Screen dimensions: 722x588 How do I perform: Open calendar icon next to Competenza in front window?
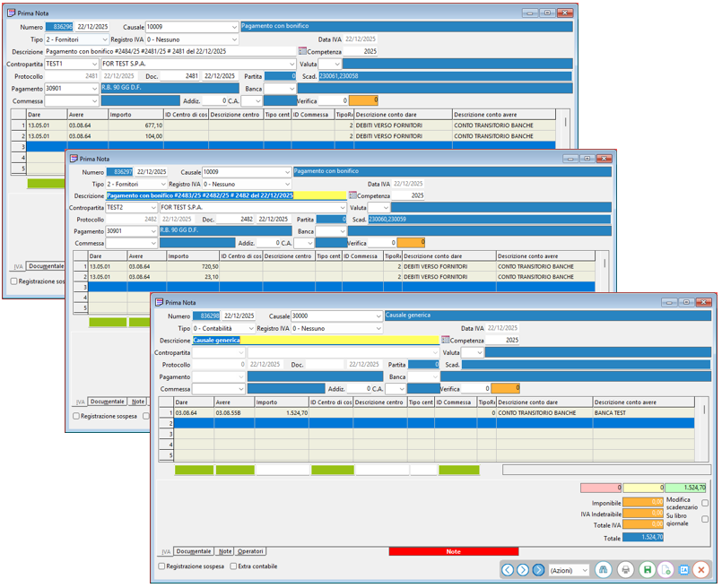[x=446, y=341]
